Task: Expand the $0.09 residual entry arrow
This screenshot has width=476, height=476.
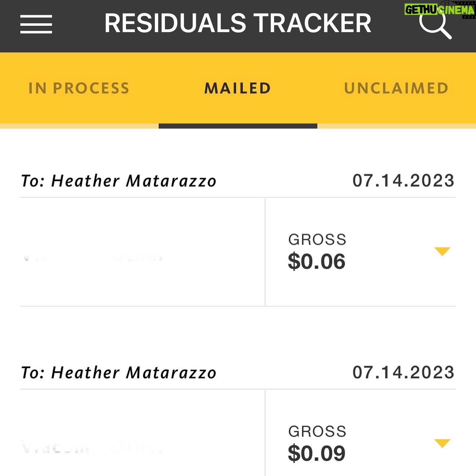Action: pos(442,443)
